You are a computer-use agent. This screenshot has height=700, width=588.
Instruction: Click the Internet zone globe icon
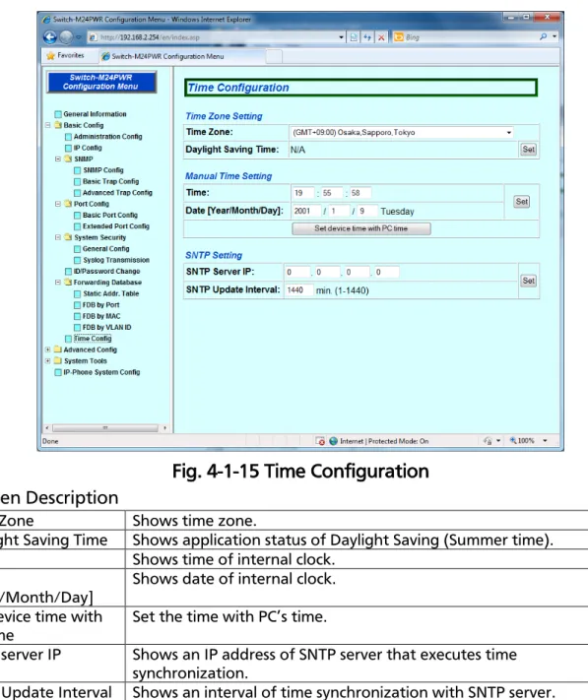click(333, 441)
